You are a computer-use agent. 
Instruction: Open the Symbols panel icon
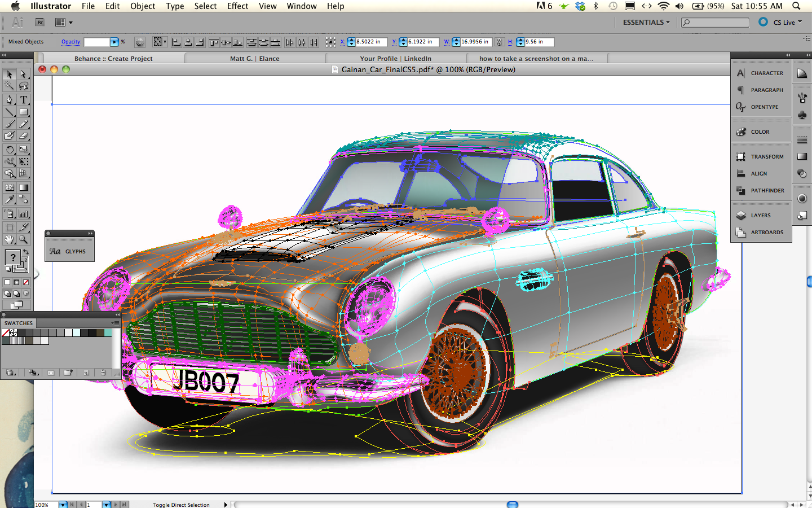point(802,115)
